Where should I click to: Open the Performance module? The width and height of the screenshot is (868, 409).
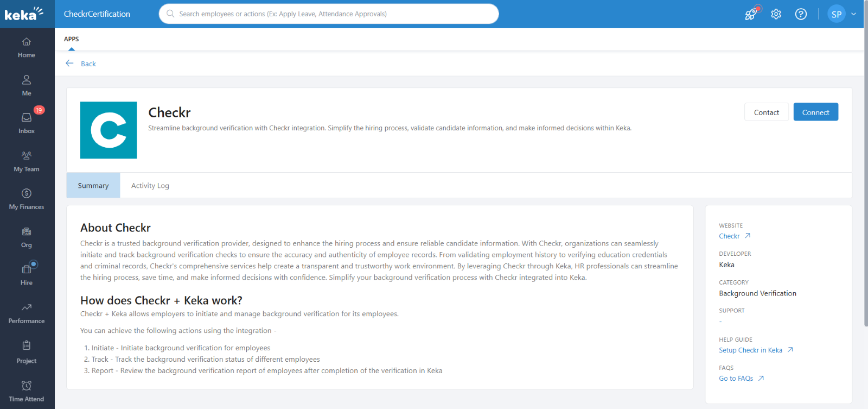(27, 313)
